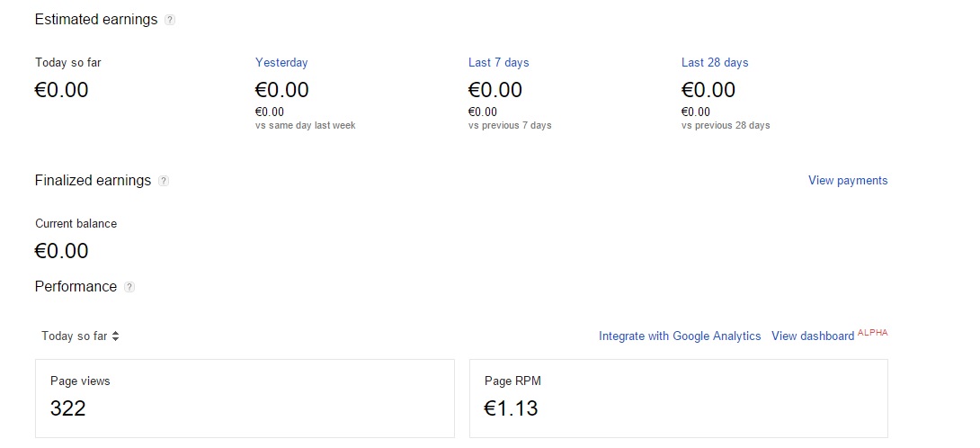Click the 322 page views value
This screenshot has height=448, width=980.
click(x=68, y=408)
